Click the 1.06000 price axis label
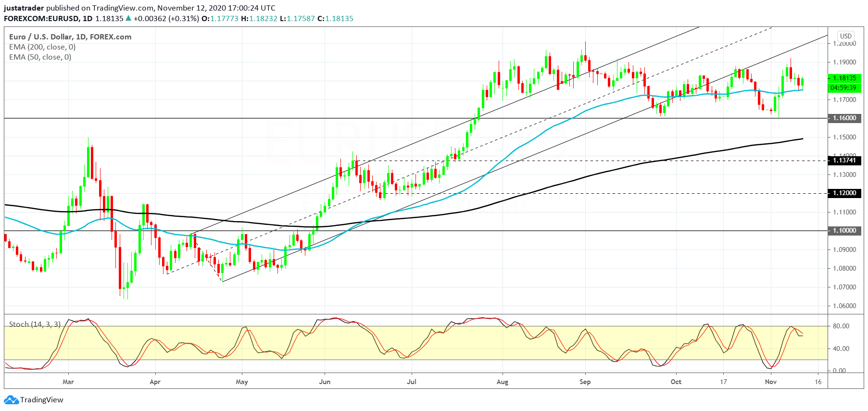Viewport: 868px width, 411px height. 845,306
